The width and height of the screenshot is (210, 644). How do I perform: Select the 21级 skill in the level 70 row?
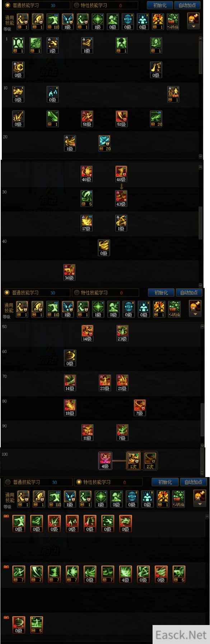(x=122, y=383)
